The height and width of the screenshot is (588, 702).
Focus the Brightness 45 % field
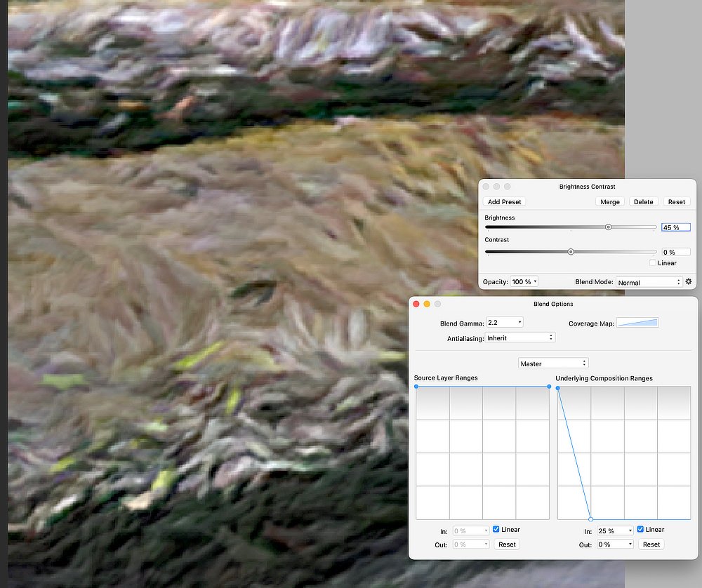pos(675,227)
